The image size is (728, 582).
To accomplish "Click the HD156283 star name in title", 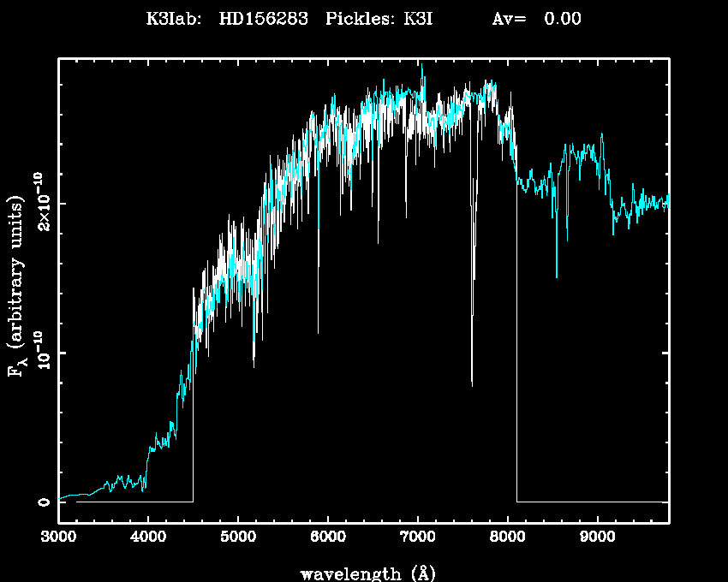I will click(x=263, y=19).
